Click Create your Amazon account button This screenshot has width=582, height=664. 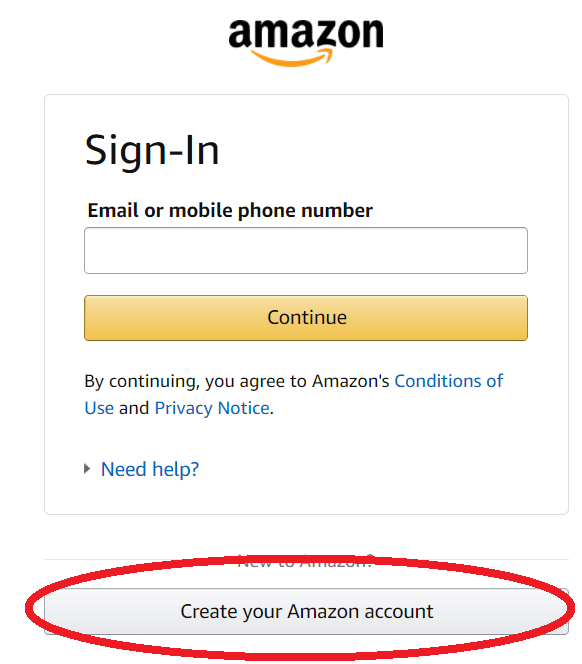coord(306,611)
